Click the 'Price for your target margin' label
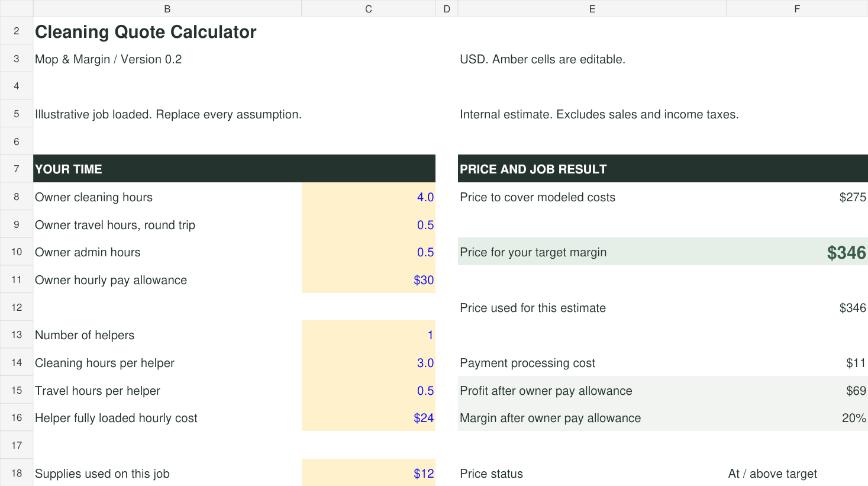The height and width of the screenshot is (486, 868). [533, 252]
